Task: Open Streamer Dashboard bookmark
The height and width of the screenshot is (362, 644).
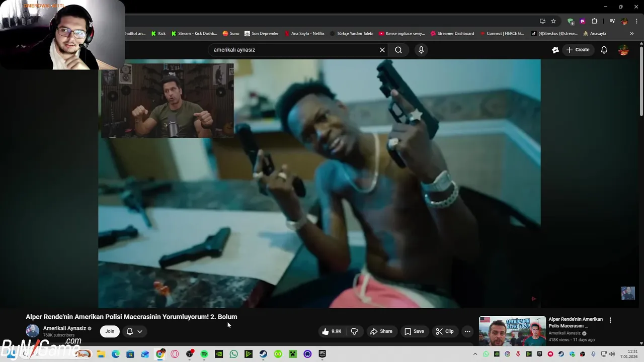Action: 452,34
